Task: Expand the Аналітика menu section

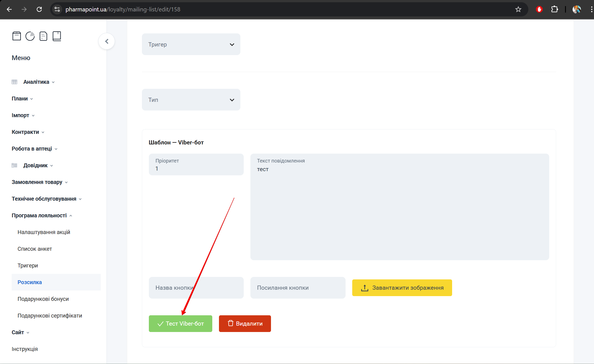Action: tap(36, 82)
